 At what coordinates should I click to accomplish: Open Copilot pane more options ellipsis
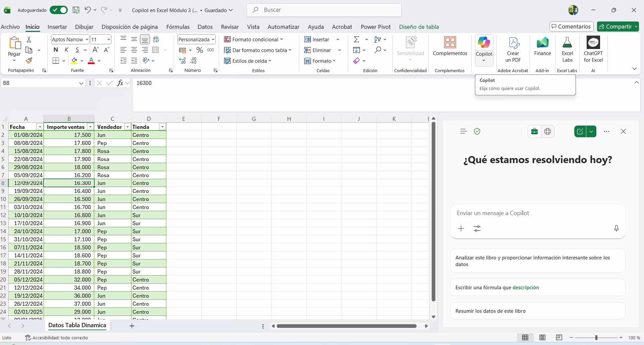tap(606, 132)
